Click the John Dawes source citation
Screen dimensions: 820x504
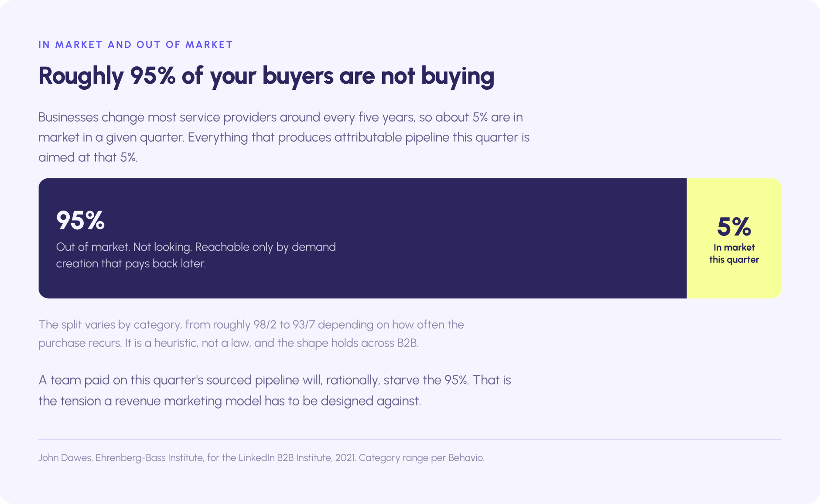261,458
